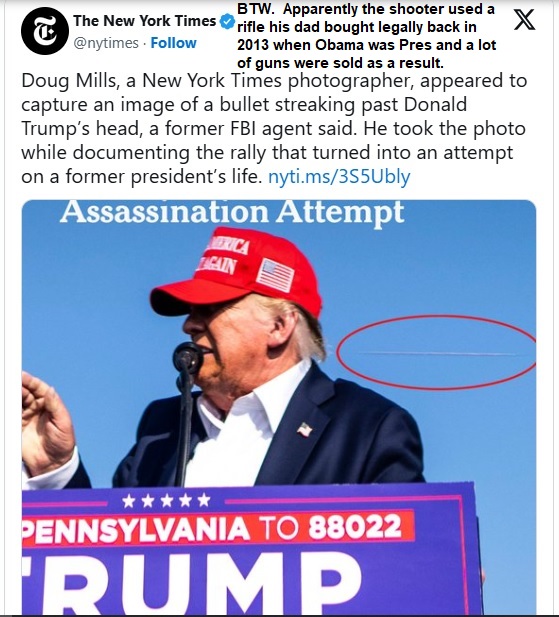Click the red circled bullet streak

point(436,353)
